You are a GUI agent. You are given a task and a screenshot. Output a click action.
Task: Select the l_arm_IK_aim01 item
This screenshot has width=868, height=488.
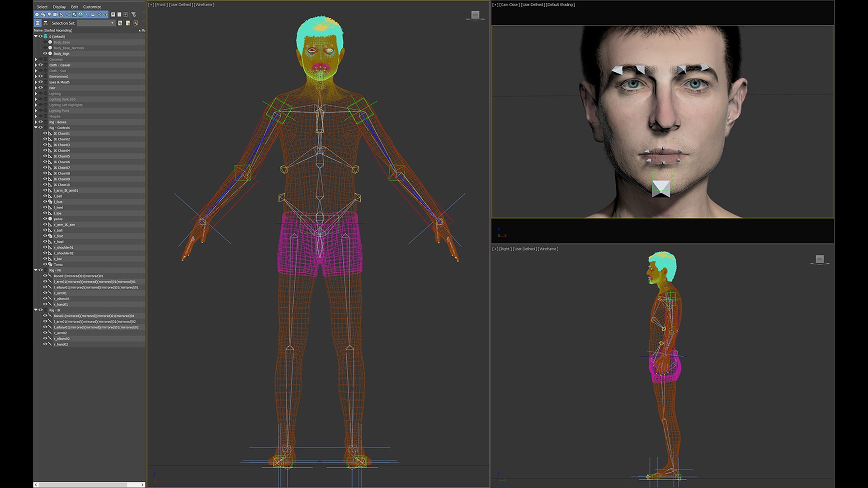coord(66,190)
